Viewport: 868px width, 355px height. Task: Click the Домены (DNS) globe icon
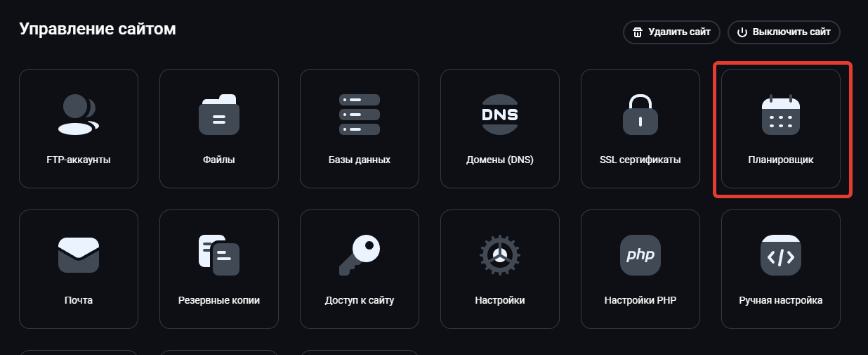tap(500, 114)
